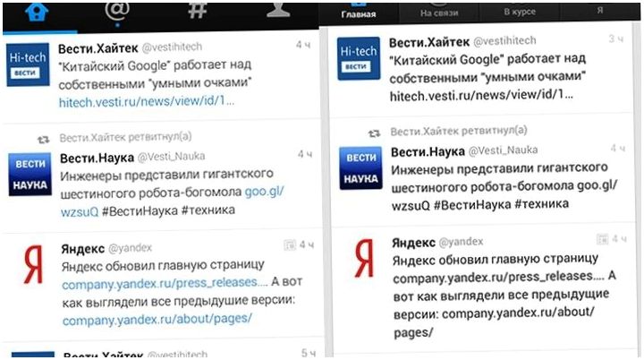Screen dimensions: 644x360
Task: Tap "Китайский Google" tweet text on left
Action: (x=156, y=74)
